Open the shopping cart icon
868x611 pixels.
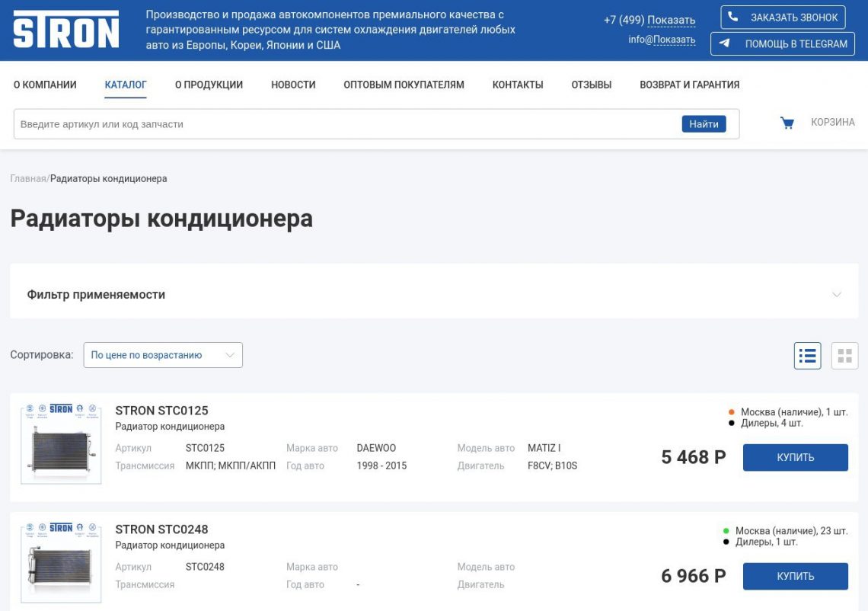tap(787, 123)
